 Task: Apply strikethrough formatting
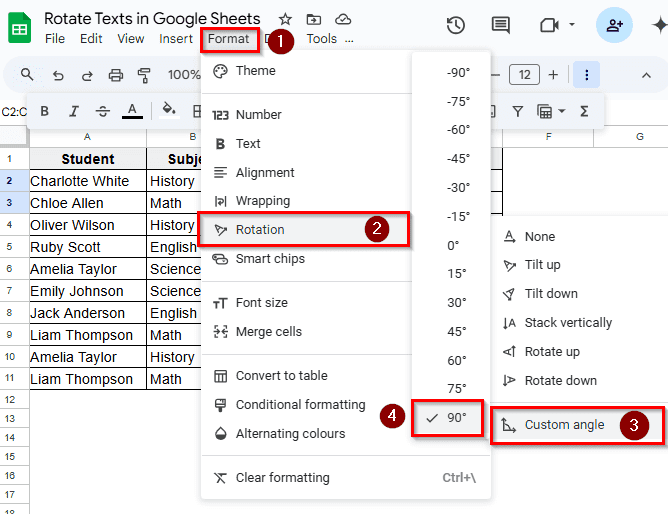point(103,111)
